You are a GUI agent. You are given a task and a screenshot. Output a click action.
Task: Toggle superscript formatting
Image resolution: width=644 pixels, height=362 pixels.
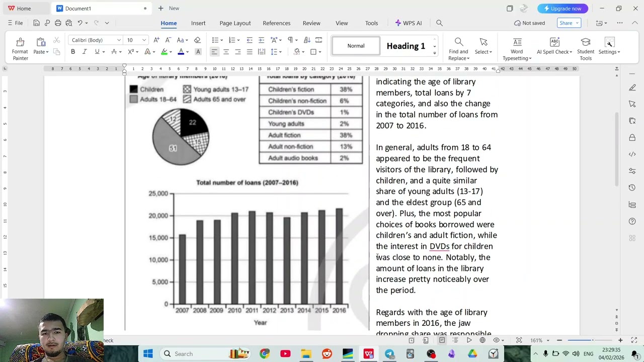pos(131,52)
